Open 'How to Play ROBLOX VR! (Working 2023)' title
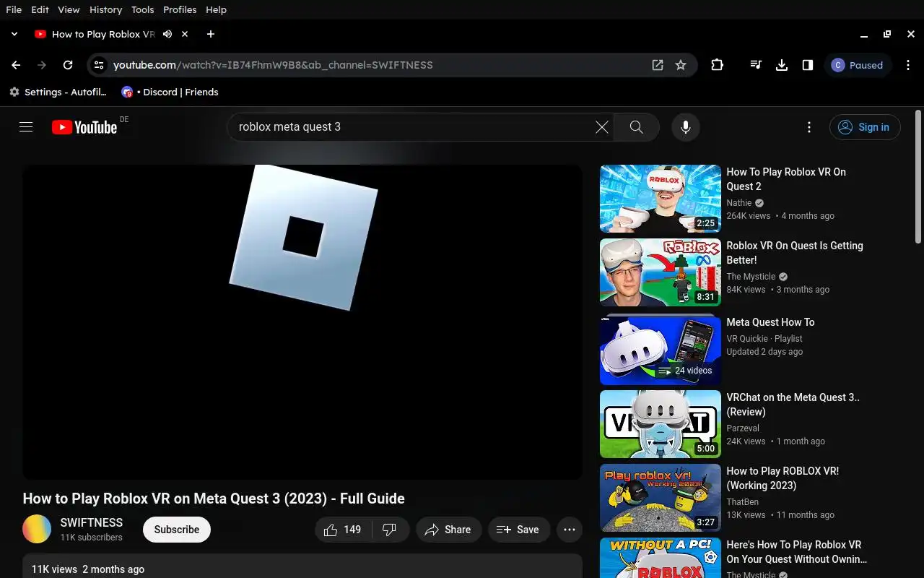924x578 pixels. [783, 478]
